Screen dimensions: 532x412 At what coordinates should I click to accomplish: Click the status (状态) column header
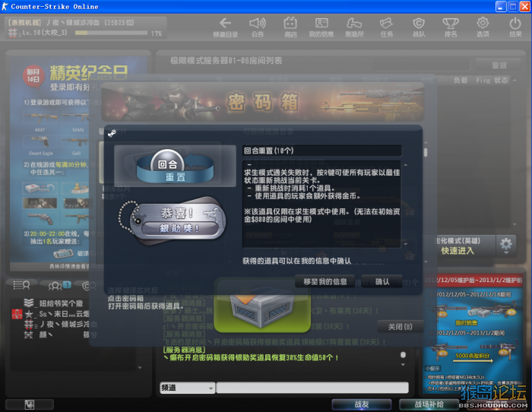501,80
